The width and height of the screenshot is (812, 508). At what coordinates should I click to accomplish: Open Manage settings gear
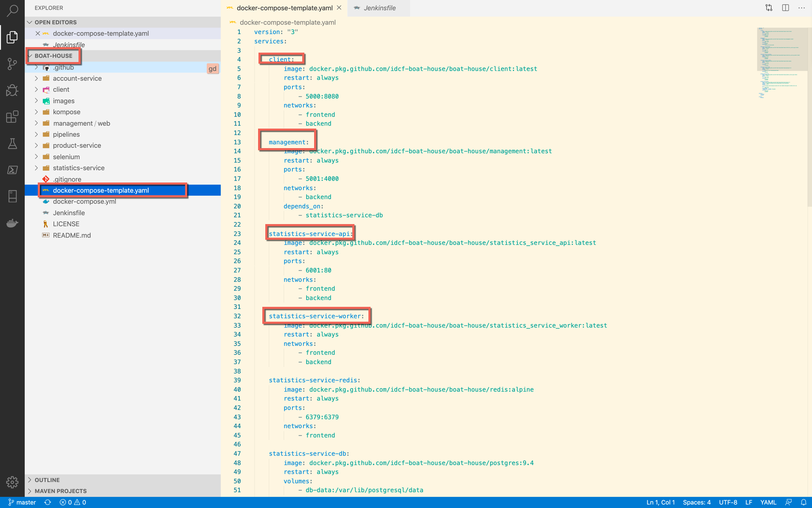12,482
